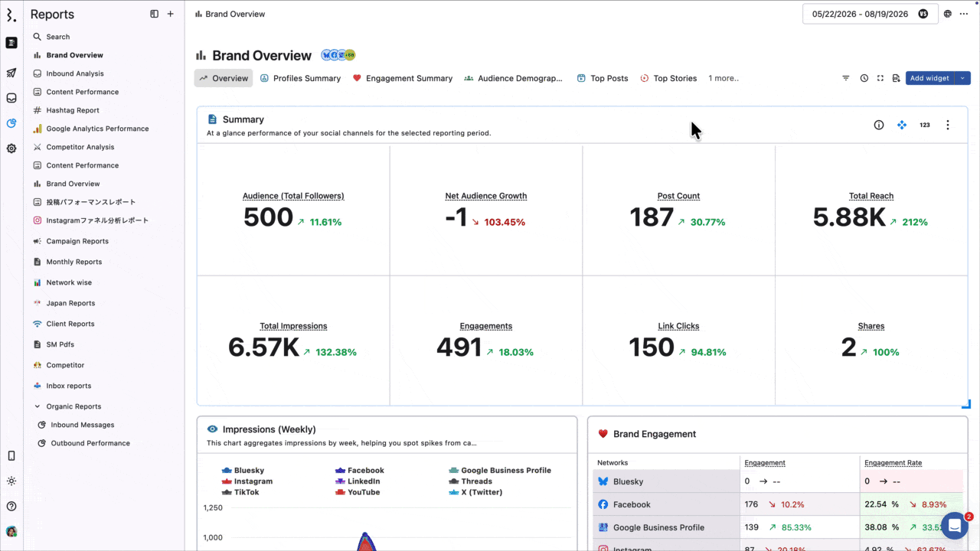This screenshot has width=980, height=551.
Task: Expand the '1 more..' tabs list
Action: tap(724, 78)
